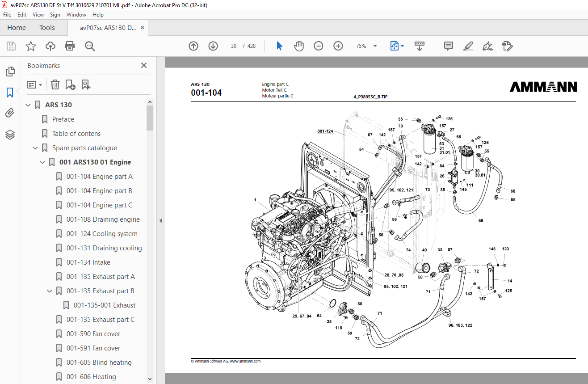Zoom out with minus icon
This screenshot has width=588, height=384.
[319, 46]
